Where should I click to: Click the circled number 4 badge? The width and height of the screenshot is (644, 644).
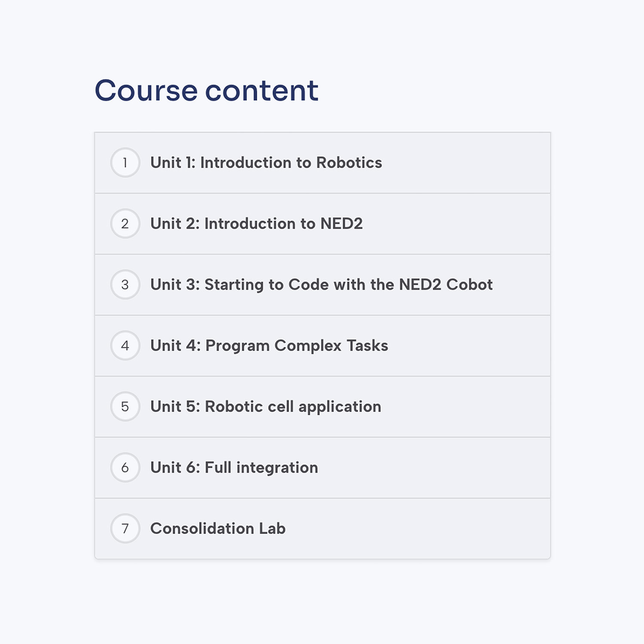click(125, 346)
